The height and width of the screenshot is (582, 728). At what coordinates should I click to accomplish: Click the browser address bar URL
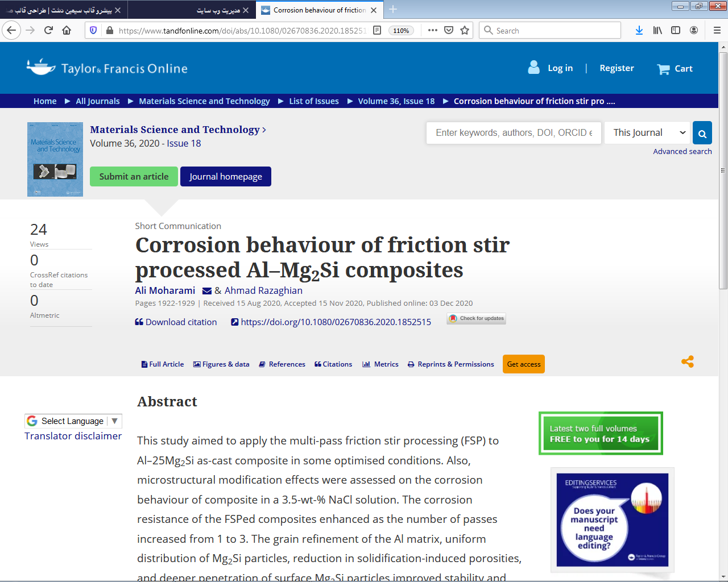pos(242,31)
